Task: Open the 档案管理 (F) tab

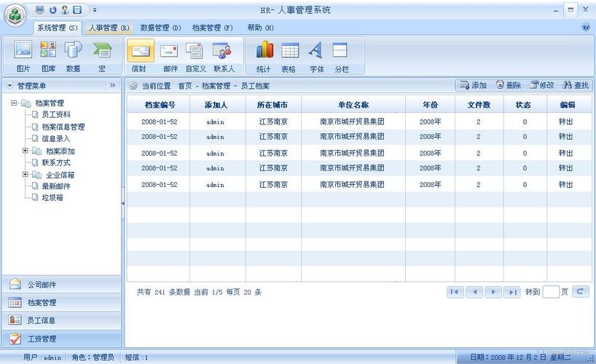Action: tap(212, 28)
